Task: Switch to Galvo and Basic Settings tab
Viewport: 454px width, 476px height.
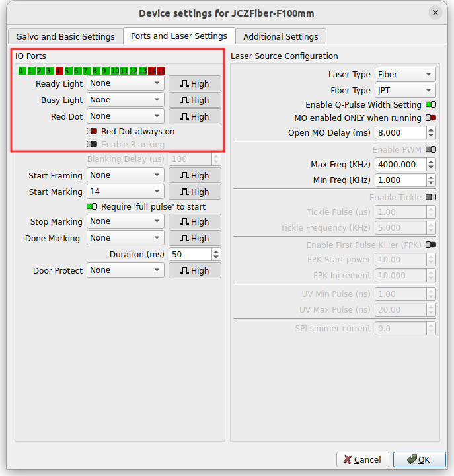Action: pyautogui.click(x=65, y=37)
